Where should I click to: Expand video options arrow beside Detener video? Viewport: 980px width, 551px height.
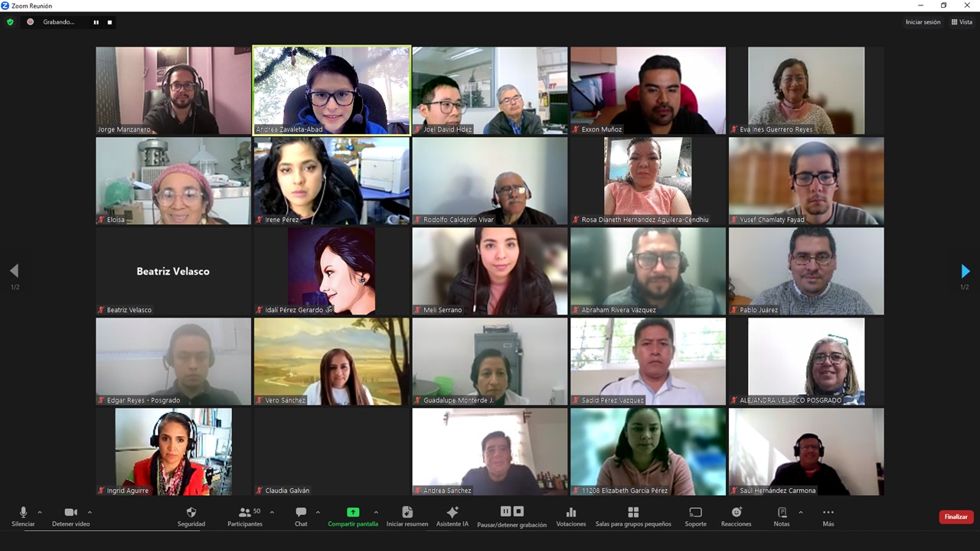coord(90,513)
